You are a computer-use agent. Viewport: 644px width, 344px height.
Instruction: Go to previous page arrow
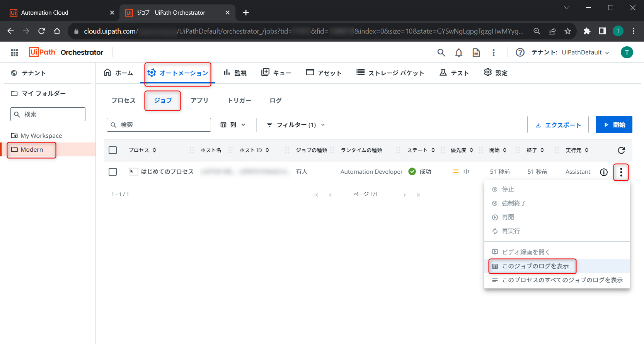pyautogui.click(x=330, y=195)
